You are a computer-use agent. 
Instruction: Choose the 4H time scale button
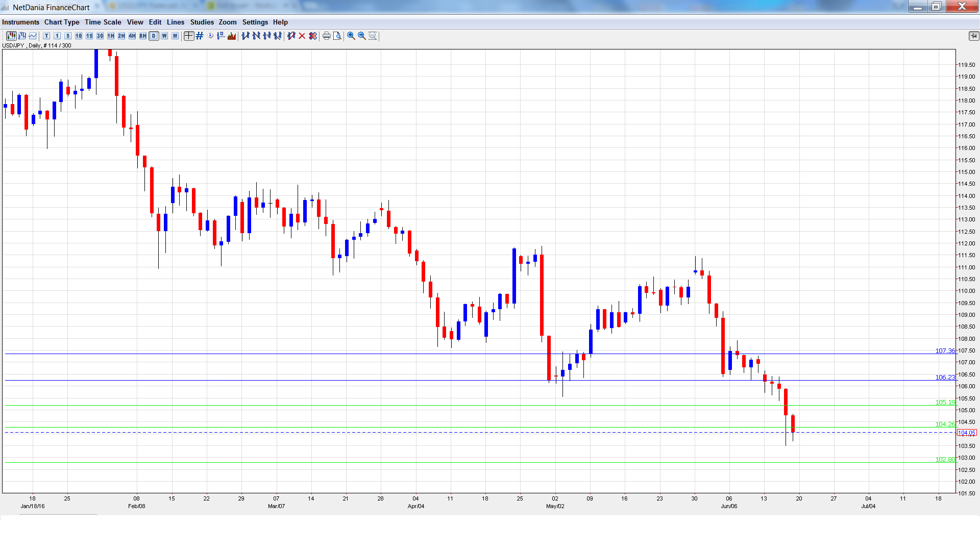tap(132, 36)
